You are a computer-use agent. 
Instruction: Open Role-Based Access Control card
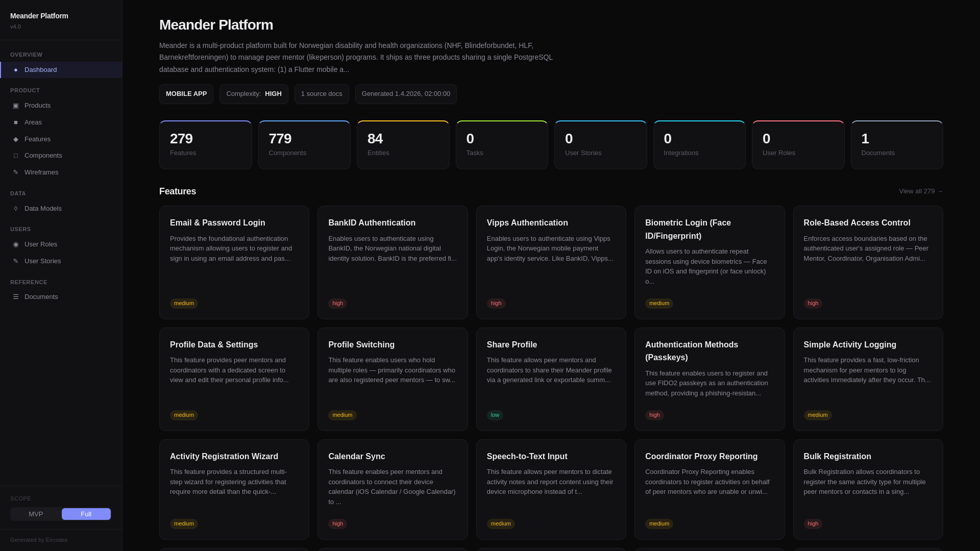868,262
